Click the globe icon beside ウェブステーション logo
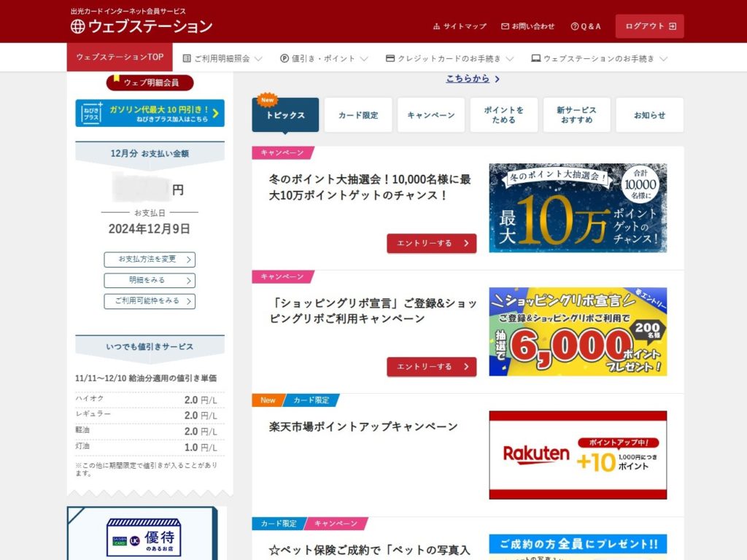Image resolution: width=747 pixels, height=560 pixels. (77, 27)
